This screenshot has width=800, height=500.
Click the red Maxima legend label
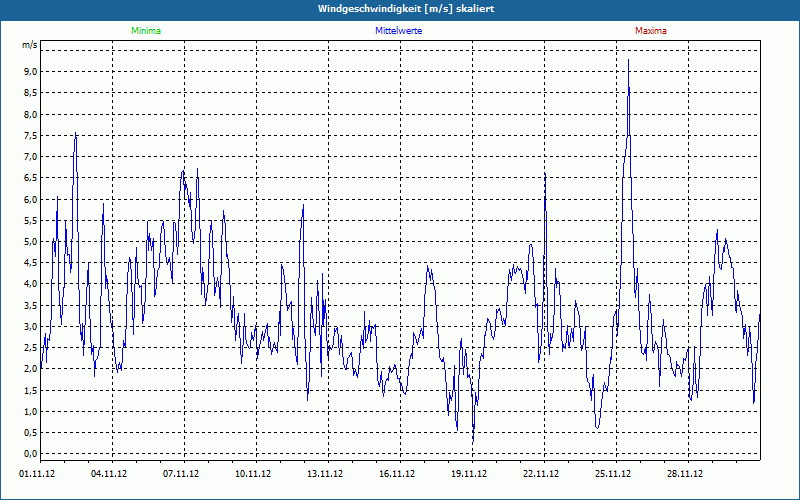click(x=651, y=31)
